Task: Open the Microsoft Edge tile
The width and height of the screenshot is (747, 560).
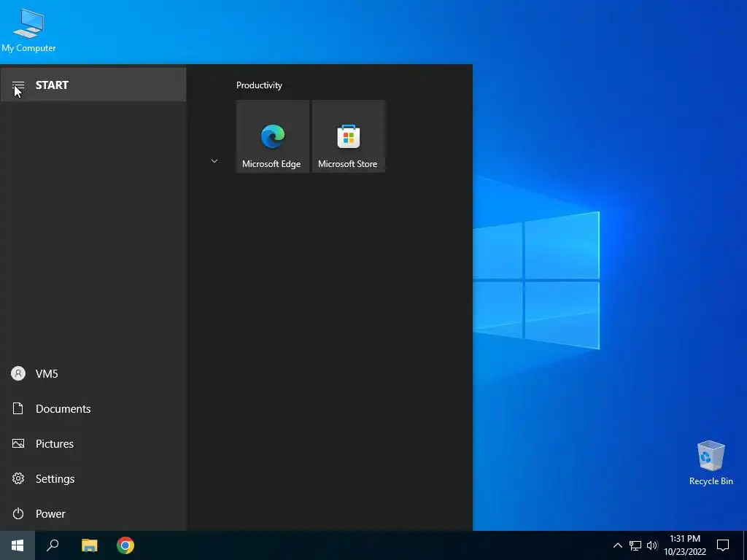Action: pyautogui.click(x=273, y=136)
